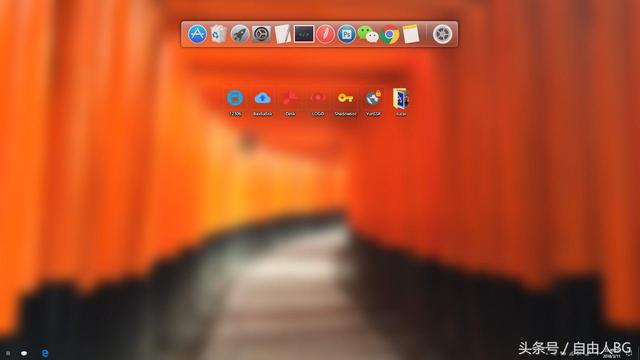Open the 12306 desktop shortcut
Image resolution: width=640 pixels, height=360 pixels.
(x=235, y=102)
